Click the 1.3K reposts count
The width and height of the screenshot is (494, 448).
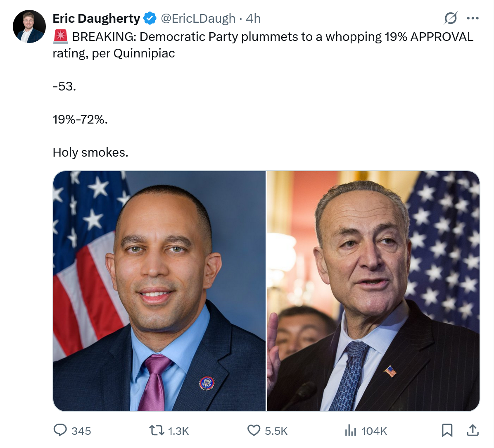click(178, 431)
